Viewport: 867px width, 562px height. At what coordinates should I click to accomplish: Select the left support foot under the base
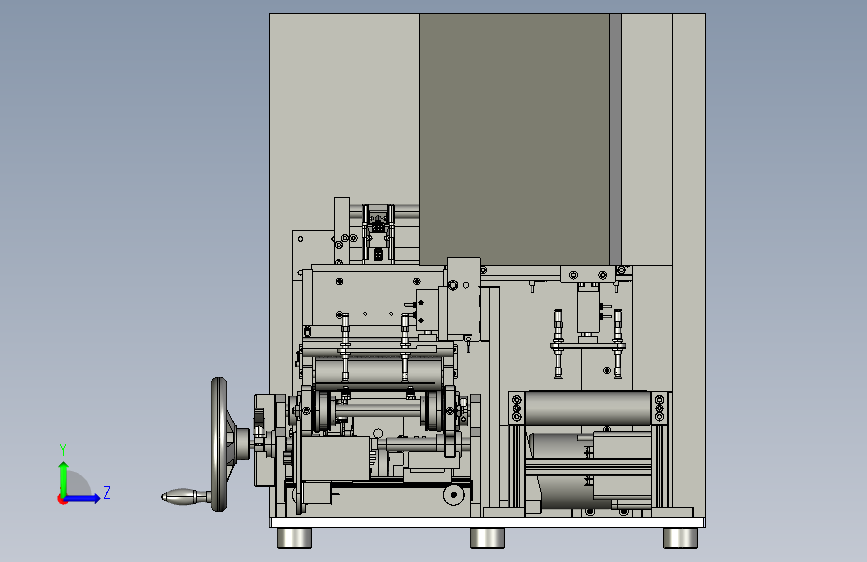[294, 538]
